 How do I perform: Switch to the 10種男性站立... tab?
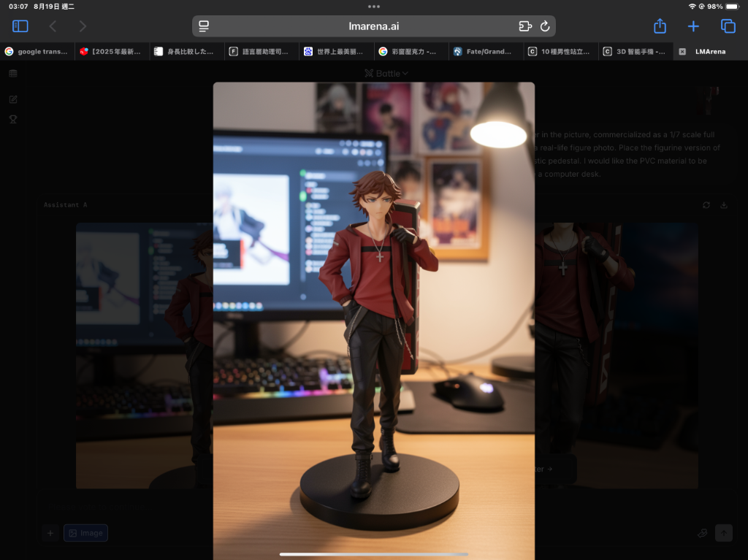click(562, 52)
